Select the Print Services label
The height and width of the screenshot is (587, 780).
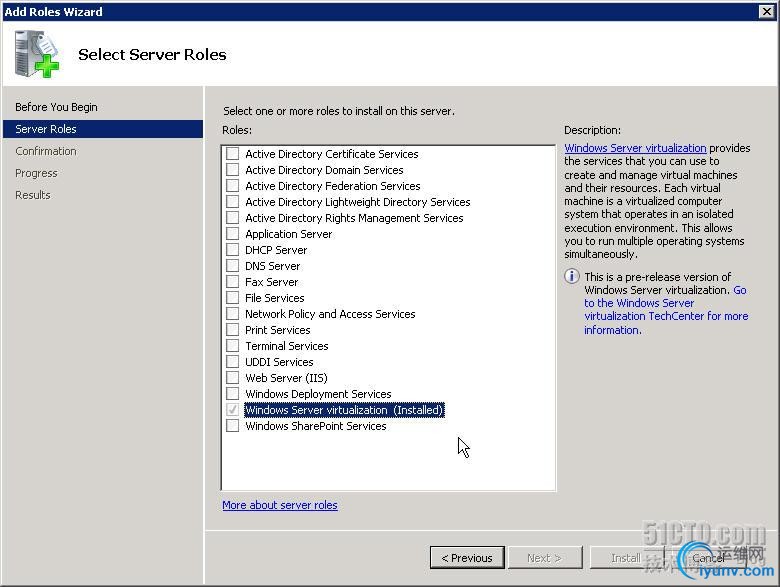coord(278,330)
